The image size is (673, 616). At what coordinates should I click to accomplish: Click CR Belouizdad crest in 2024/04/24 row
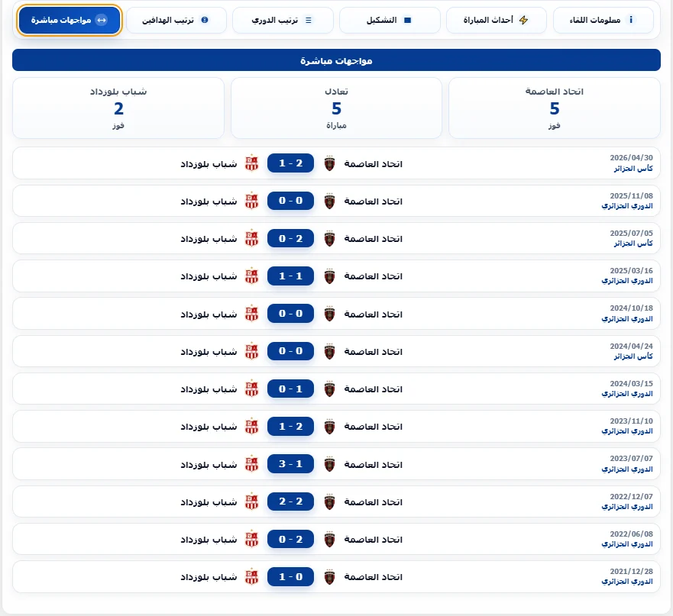click(x=251, y=351)
